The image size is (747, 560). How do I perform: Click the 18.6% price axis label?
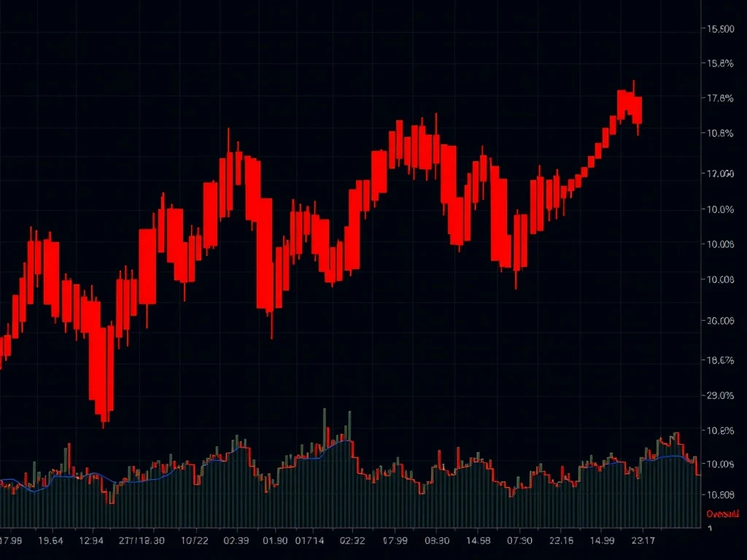coord(720,360)
